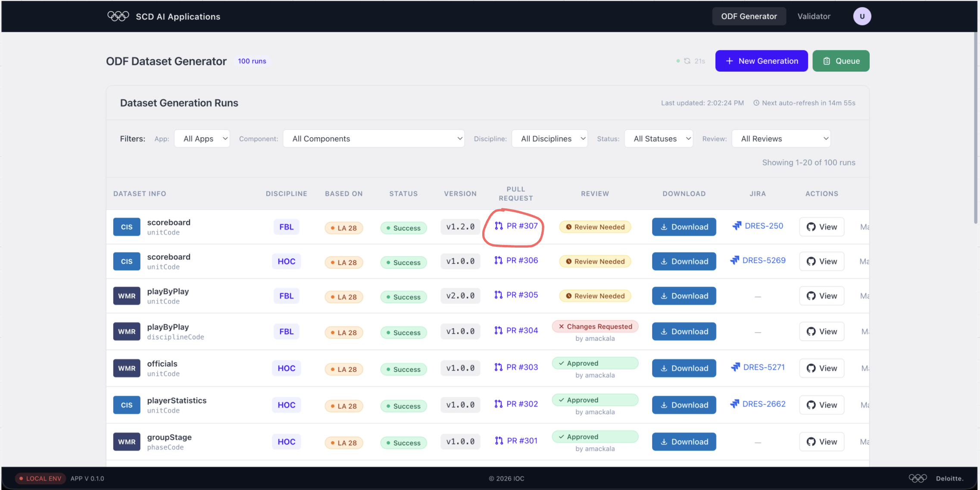Click Changes Requested badge for PR #304
Viewport: 980px width, 490px height.
[595, 327]
